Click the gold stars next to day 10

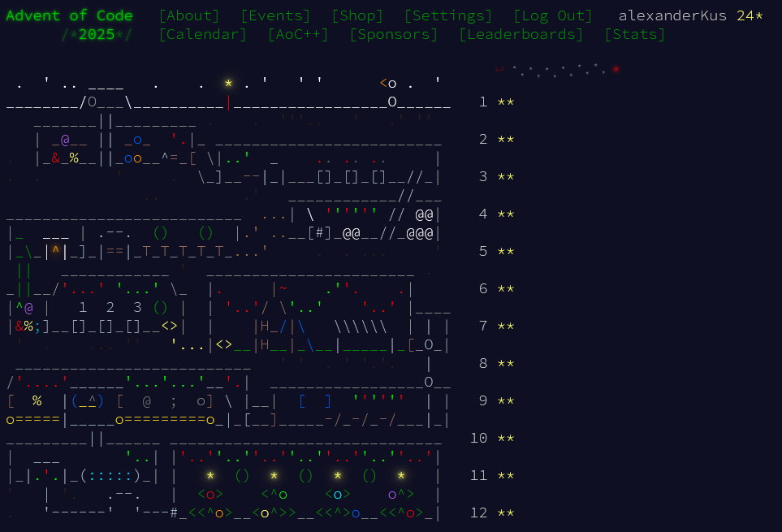[506, 439]
